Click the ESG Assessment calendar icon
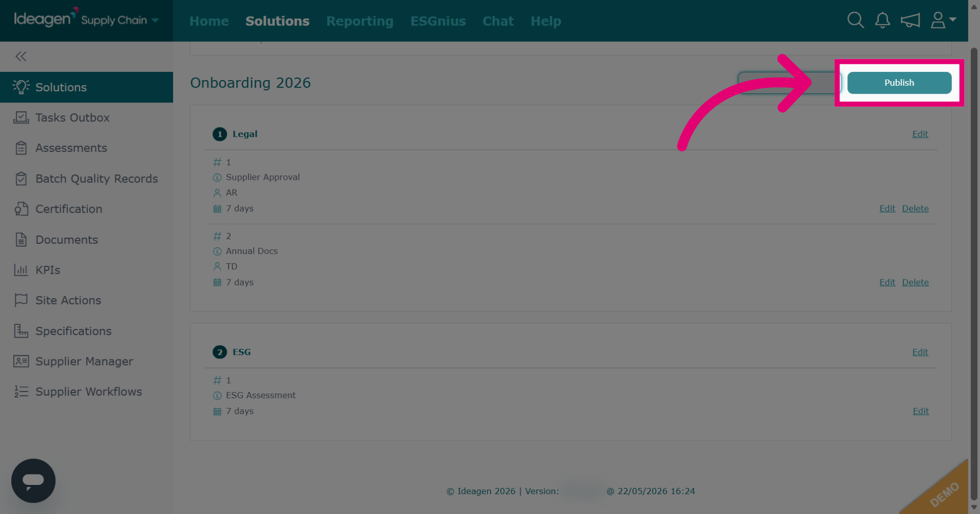The image size is (980, 514). [217, 412]
